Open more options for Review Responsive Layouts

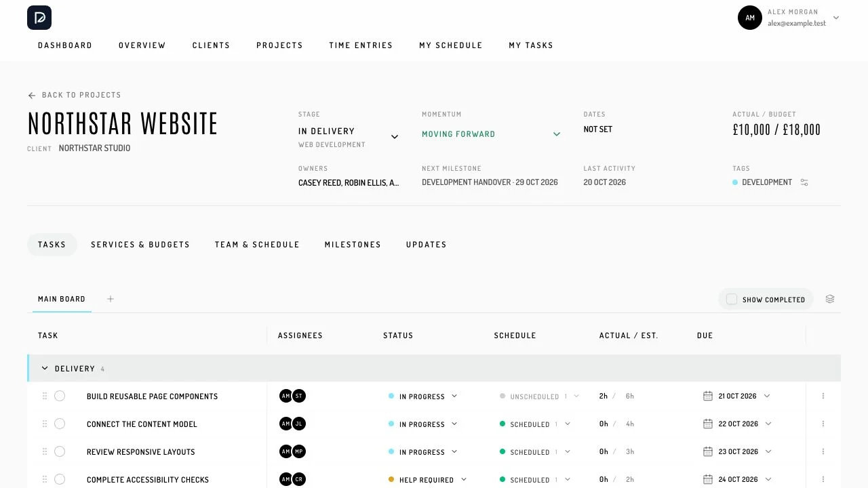pyautogui.click(x=823, y=451)
